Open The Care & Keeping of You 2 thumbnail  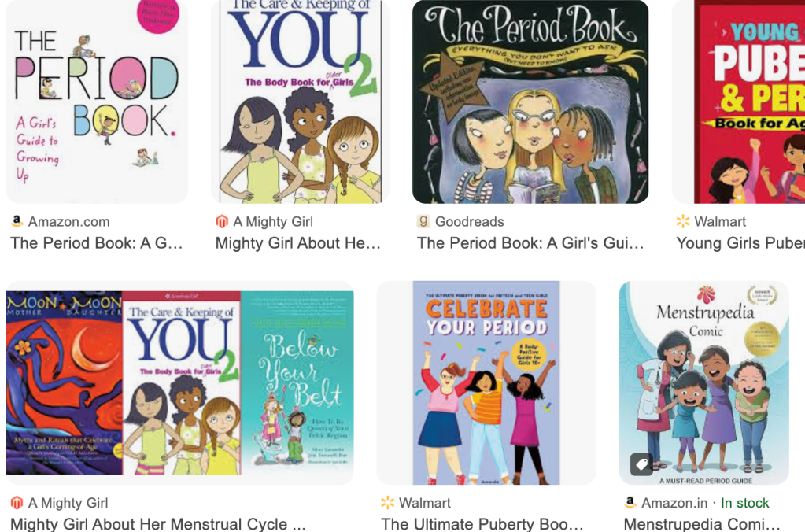tap(301, 102)
